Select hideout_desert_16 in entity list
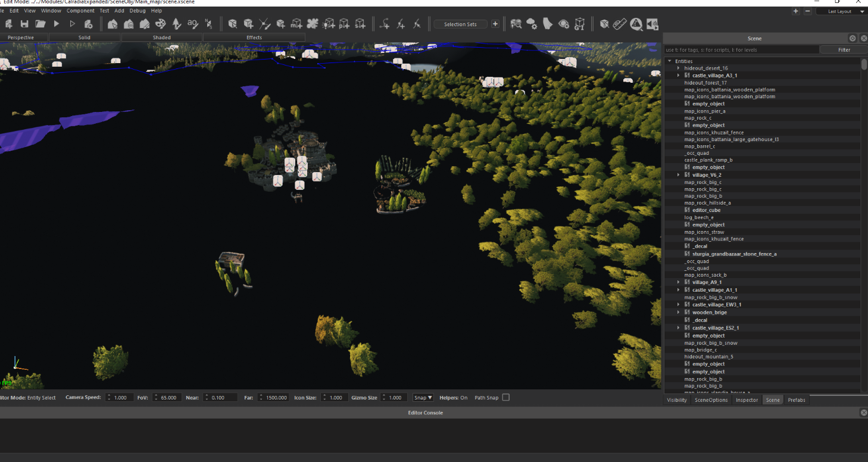The image size is (868, 462). [763, 68]
